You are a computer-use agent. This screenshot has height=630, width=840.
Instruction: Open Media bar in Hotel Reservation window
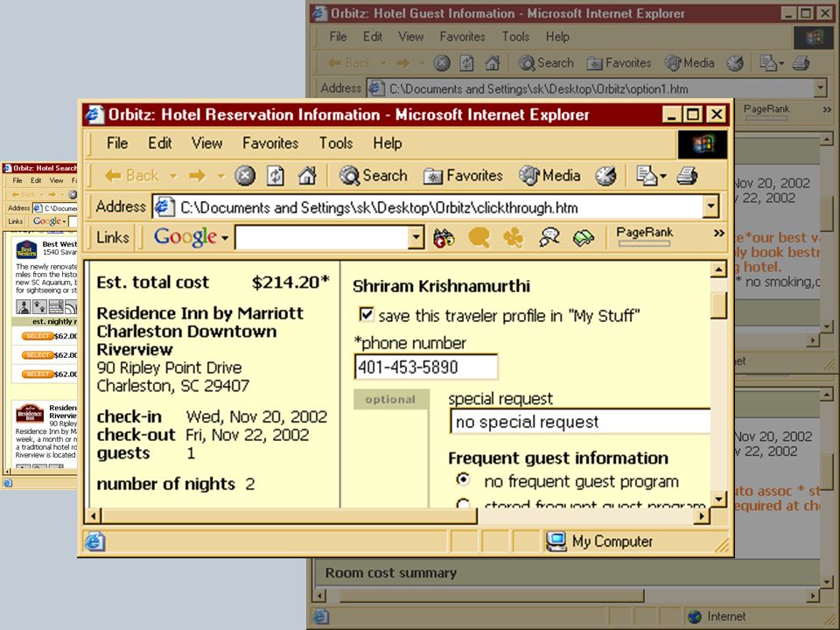(x=549, y=176)
